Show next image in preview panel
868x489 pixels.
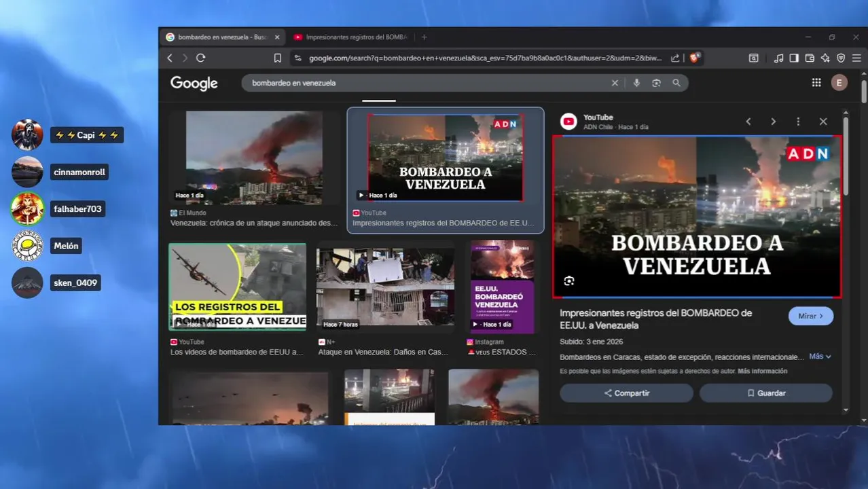773,122
